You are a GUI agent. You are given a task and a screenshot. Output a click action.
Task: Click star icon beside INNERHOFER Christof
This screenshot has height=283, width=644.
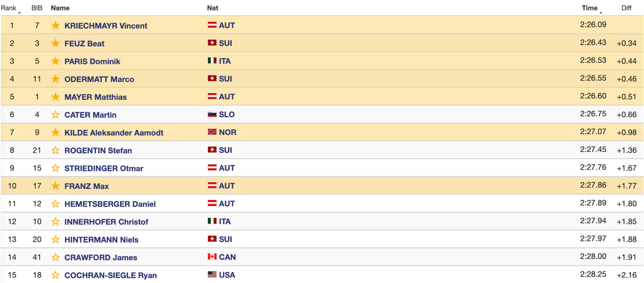click(56, 222)
